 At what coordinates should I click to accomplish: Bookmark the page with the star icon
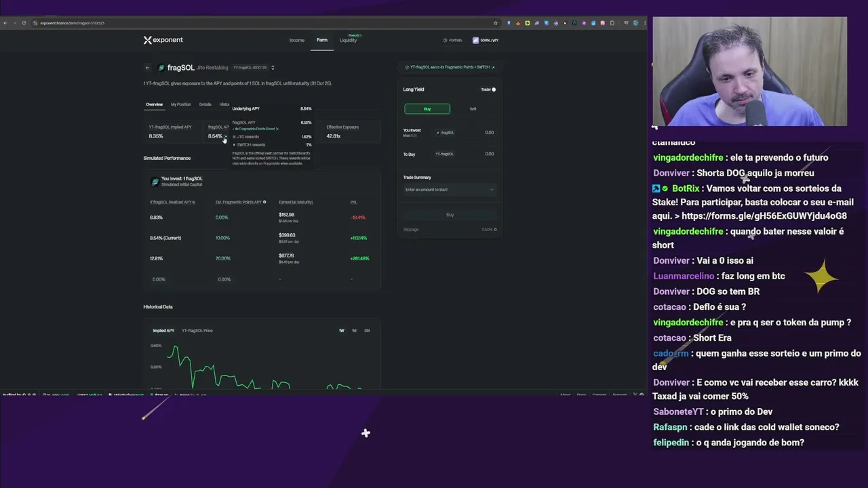pyautogui.click(x=495, y=23)
